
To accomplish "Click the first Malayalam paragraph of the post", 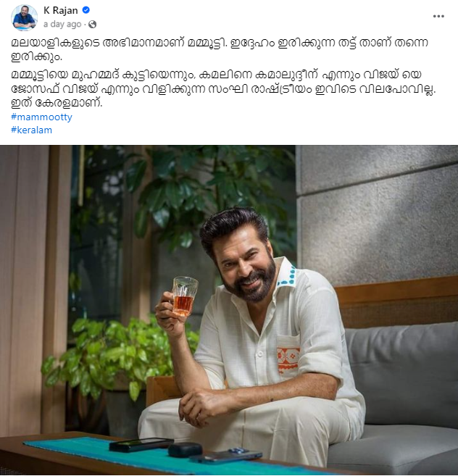I will [x=220, y=49].
